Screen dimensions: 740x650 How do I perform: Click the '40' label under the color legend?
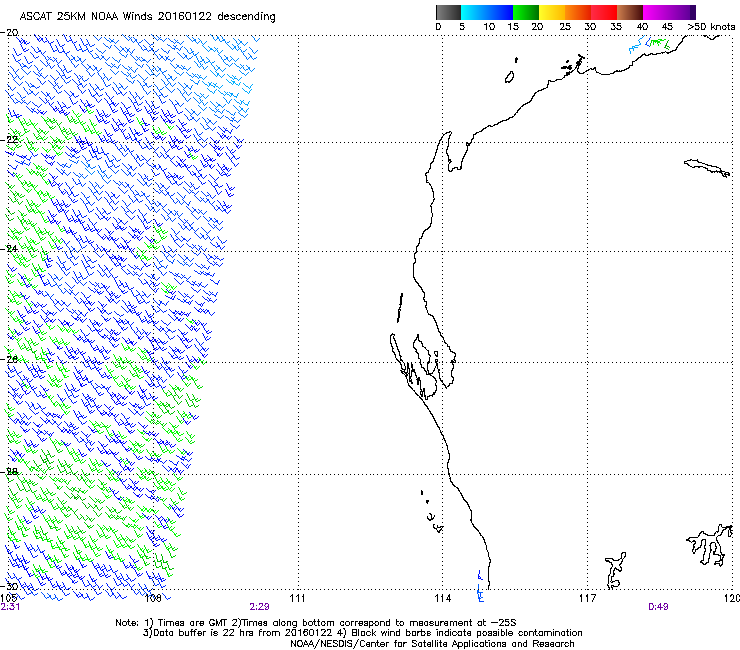pyautogui.click(x=642, y=27)
